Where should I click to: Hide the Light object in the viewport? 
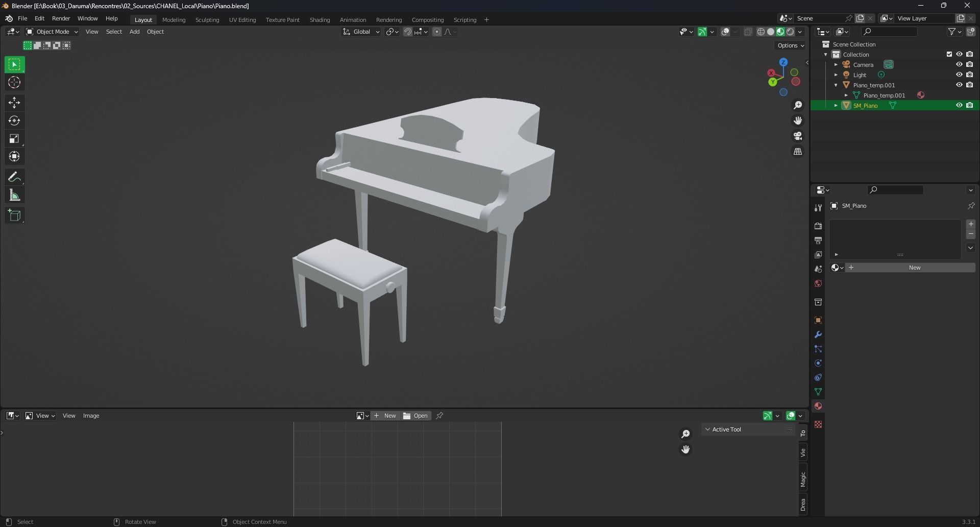click(959, 75)
